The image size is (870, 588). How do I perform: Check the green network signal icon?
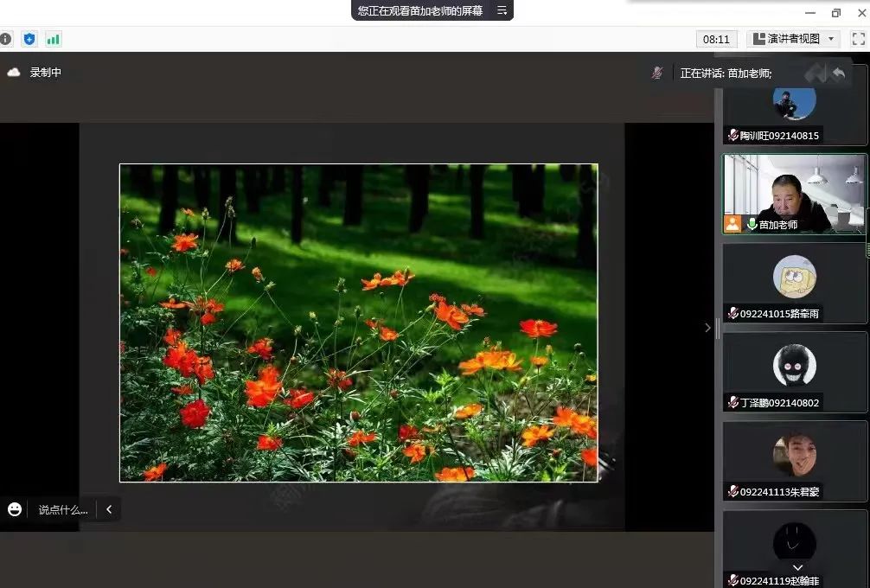(x=54, y=39)
